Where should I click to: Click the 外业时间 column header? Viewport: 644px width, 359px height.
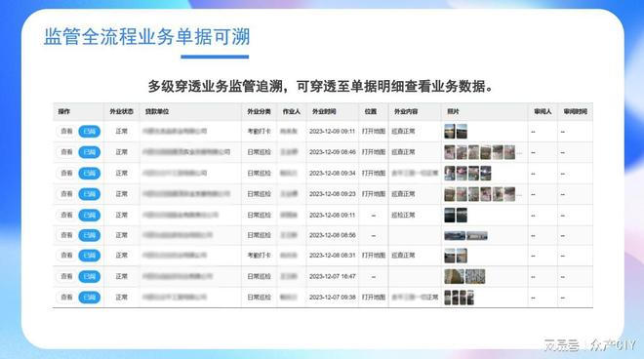324,112
